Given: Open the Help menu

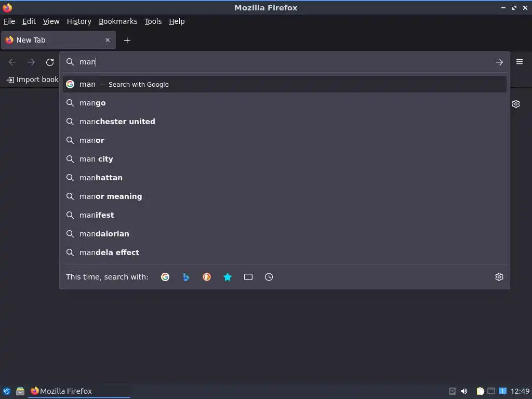Looking at the screenshot, I should [x=177, y=21].
